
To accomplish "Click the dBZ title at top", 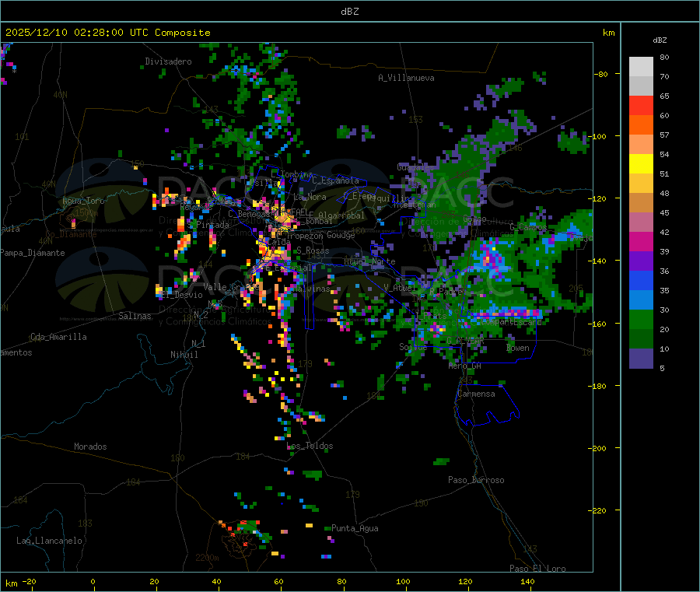I will tap(349, 12).
